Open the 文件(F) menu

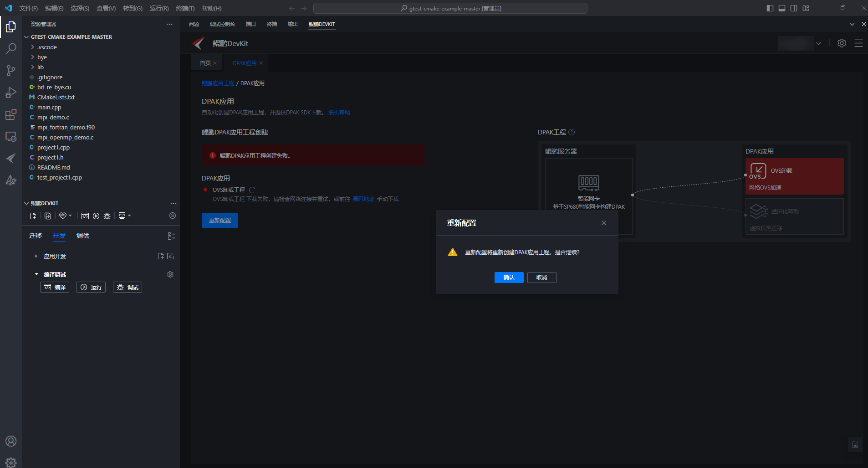coord(29,8)
